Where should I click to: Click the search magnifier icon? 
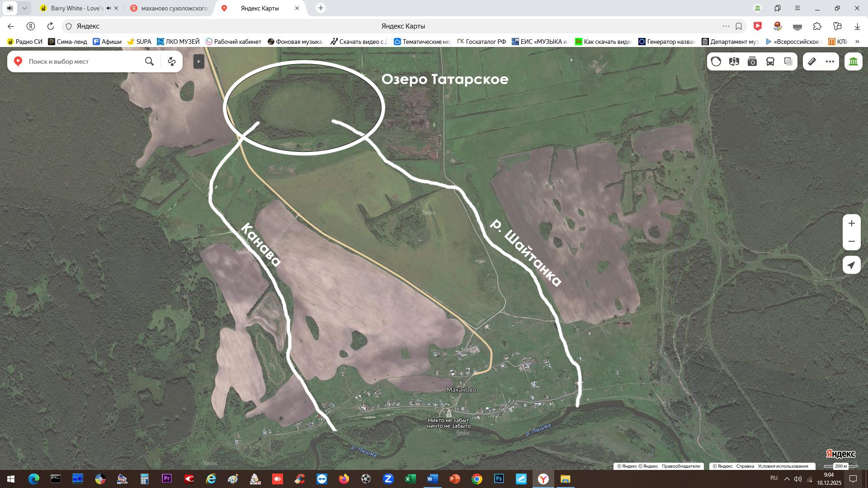(x=149, y=61)
